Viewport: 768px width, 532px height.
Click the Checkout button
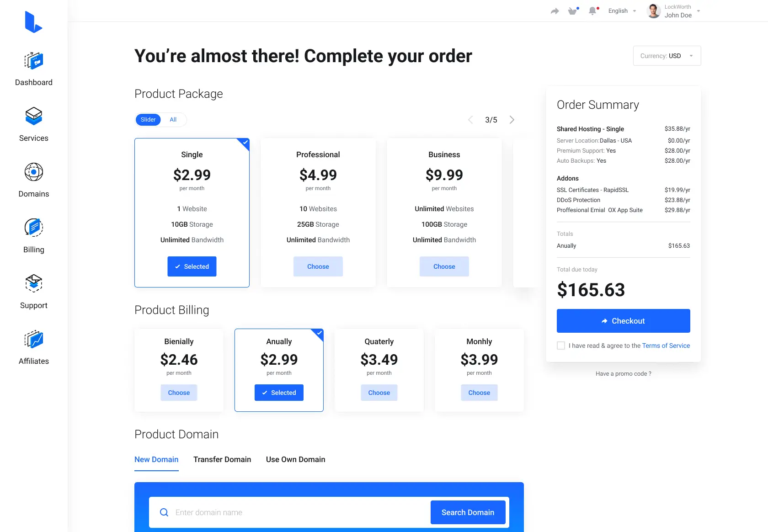click(x=624, y=321)
